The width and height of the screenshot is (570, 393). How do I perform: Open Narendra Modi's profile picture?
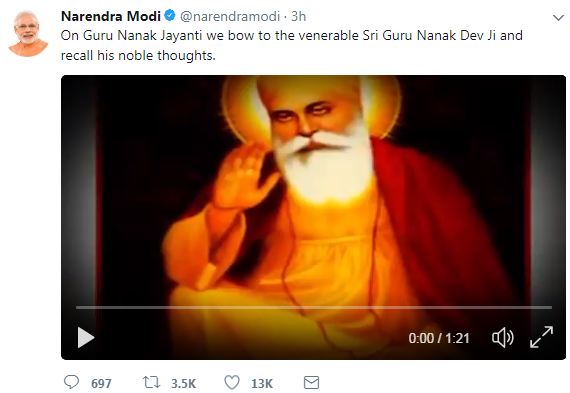pos(28,33)
